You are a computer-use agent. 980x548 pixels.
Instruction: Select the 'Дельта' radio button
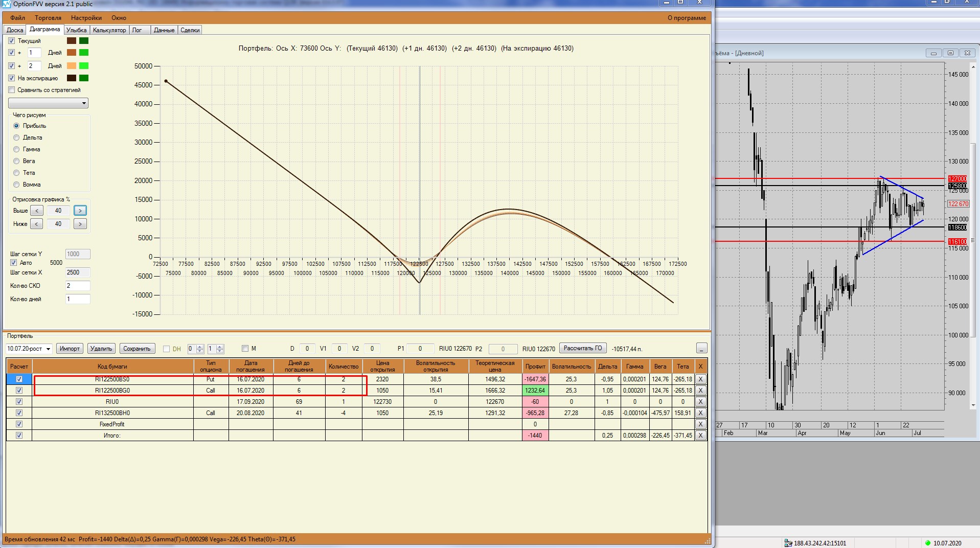(x=17, y=138)
